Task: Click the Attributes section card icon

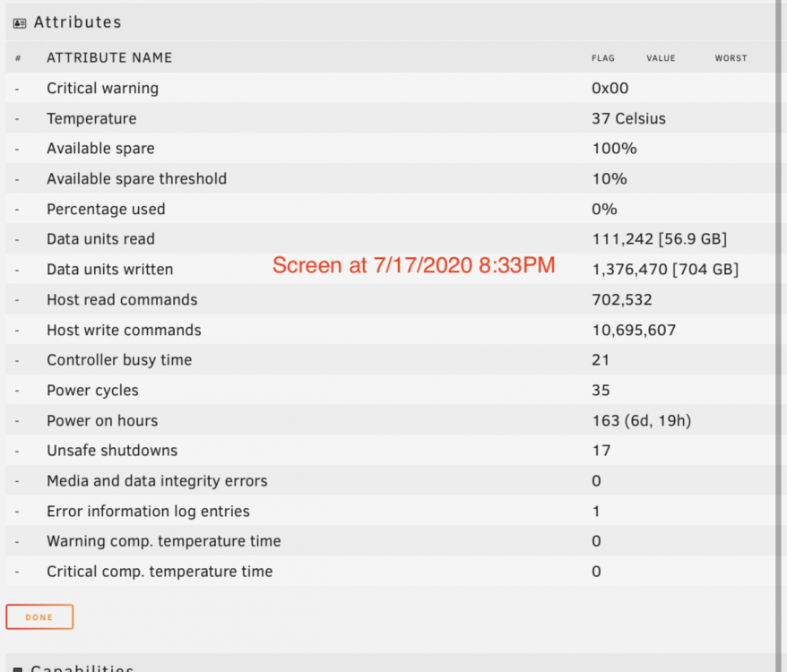Action: tap(20, 23)
